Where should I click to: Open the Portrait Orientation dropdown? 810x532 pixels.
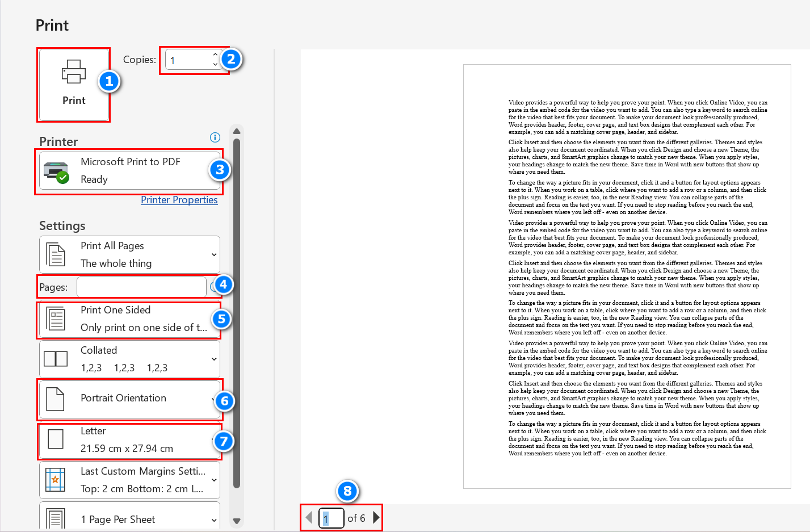129,399
